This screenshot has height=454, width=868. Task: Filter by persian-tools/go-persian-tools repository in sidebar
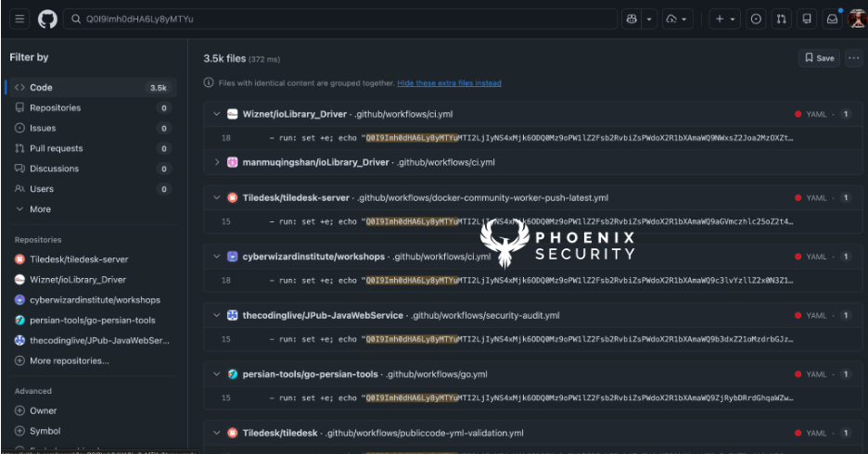tap(93, 321)
